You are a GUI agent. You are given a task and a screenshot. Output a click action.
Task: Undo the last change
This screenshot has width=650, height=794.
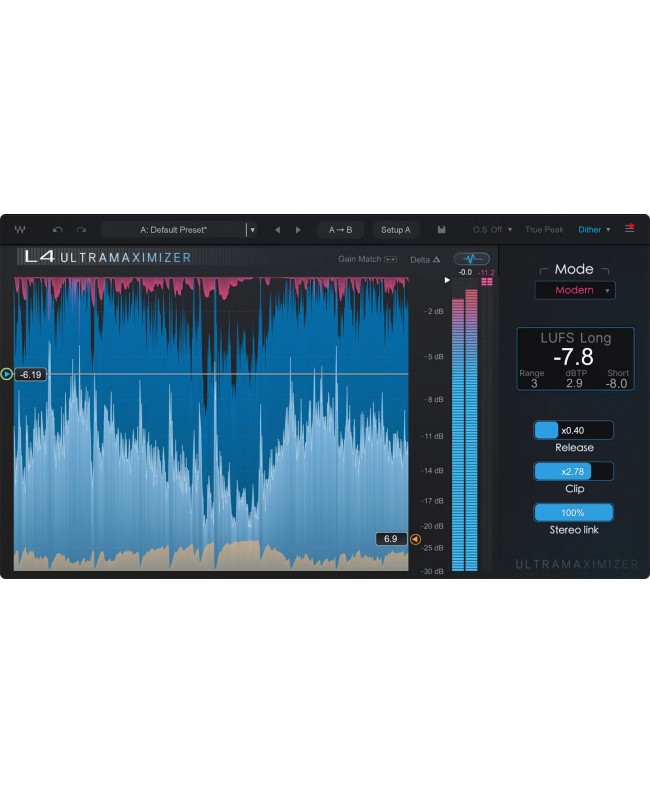coord(58,229)
